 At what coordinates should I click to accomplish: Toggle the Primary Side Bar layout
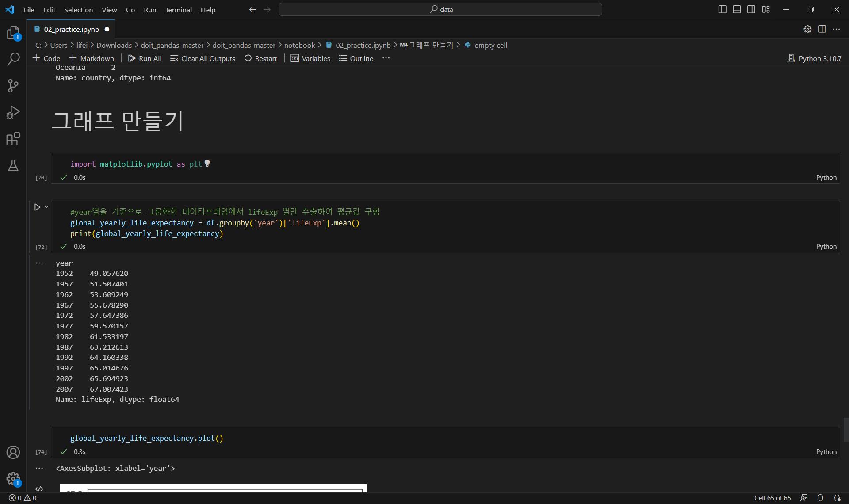coord(722,9)
